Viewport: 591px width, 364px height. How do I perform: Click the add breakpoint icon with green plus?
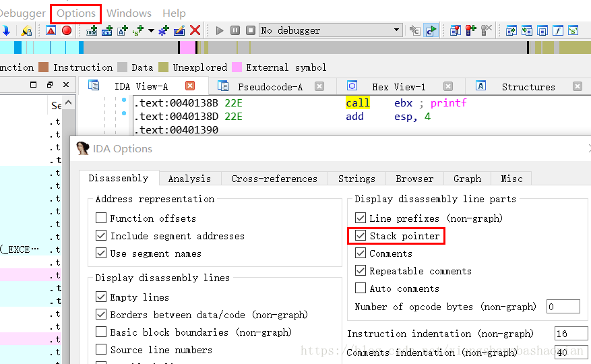(x=471, y=30)
